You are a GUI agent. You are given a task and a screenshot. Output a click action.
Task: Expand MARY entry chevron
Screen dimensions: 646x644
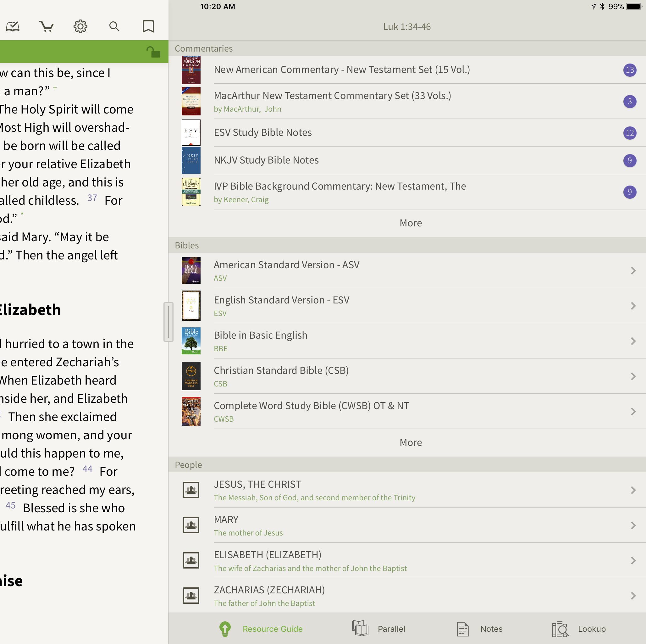(x=633, y=525)
